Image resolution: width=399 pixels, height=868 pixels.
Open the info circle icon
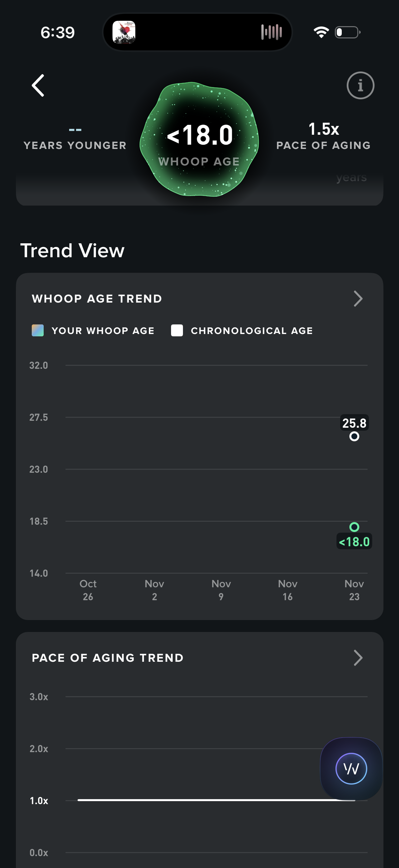(x=360, y=86)
